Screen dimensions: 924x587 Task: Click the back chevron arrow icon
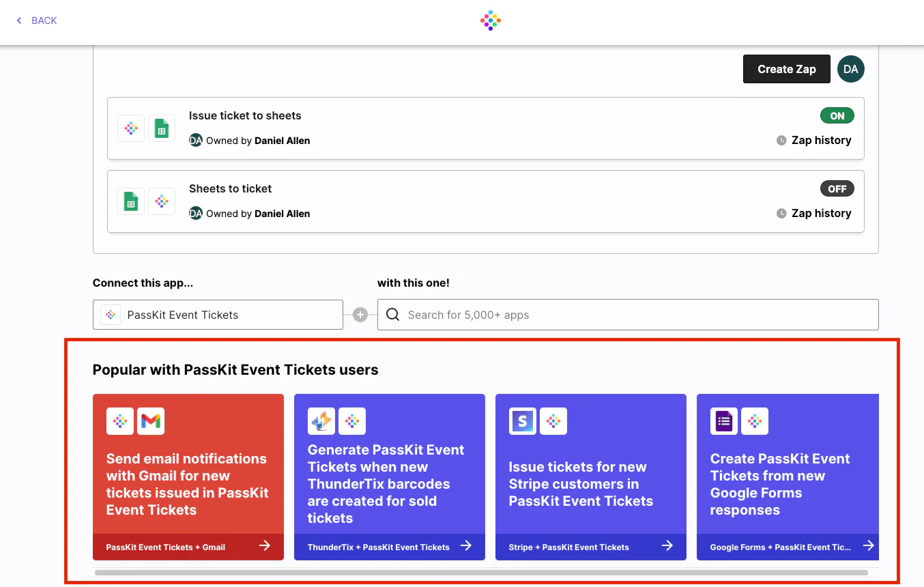19,20
